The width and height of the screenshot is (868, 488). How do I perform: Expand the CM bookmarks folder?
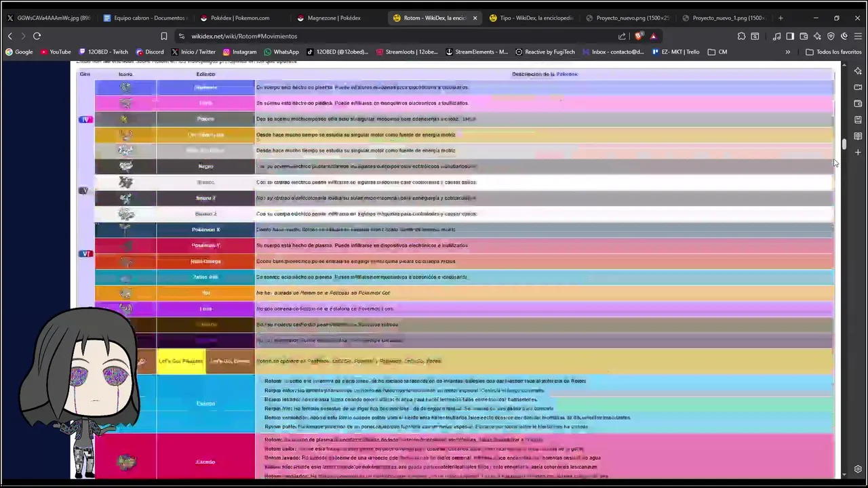pos(717,52)
